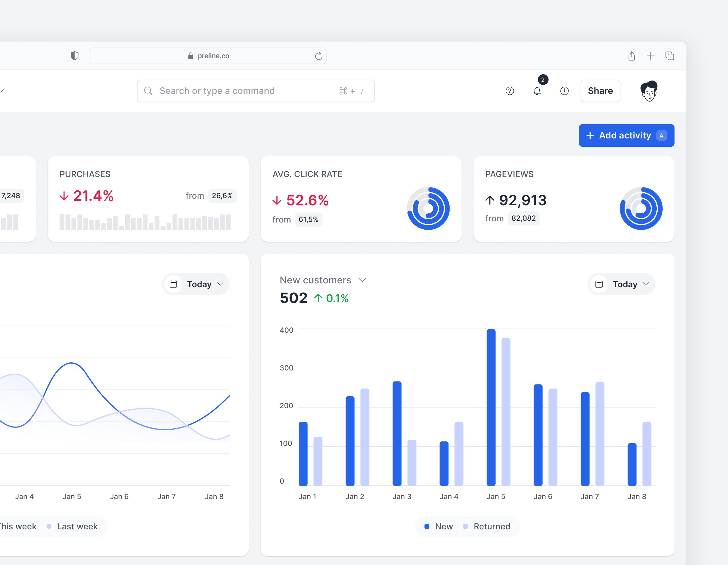Open the help question mark icon
The width and height of the screenshot is (728, 565).
(510, 91)
